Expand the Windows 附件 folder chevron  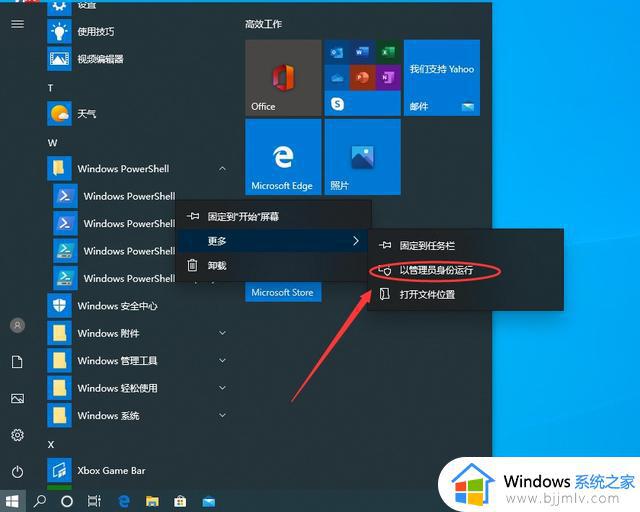222,333
